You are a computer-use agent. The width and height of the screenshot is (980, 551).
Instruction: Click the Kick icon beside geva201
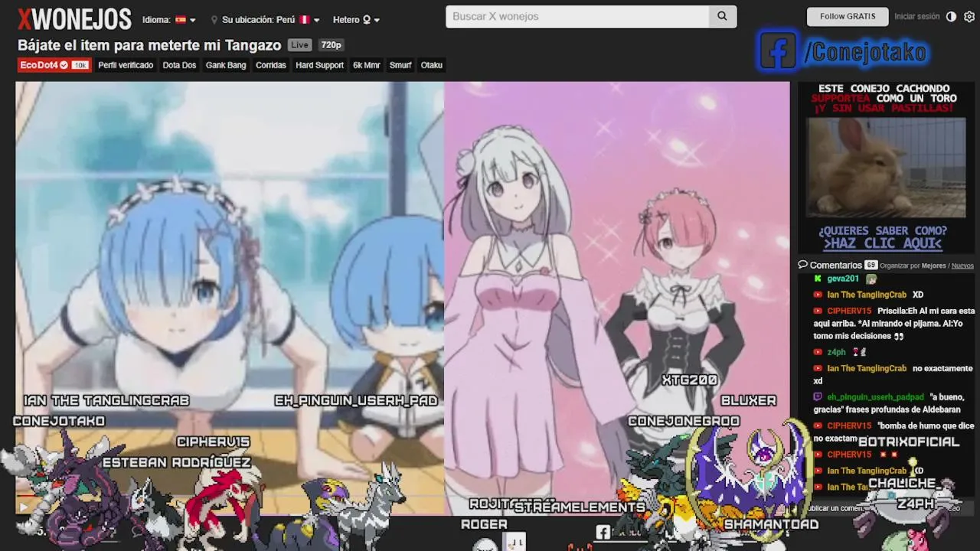click(818, 279)
